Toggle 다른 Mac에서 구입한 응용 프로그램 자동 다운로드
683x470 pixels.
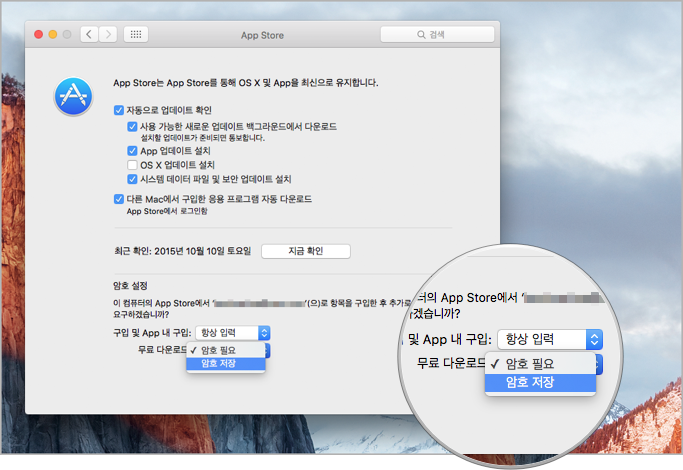(x=119, y=199)
